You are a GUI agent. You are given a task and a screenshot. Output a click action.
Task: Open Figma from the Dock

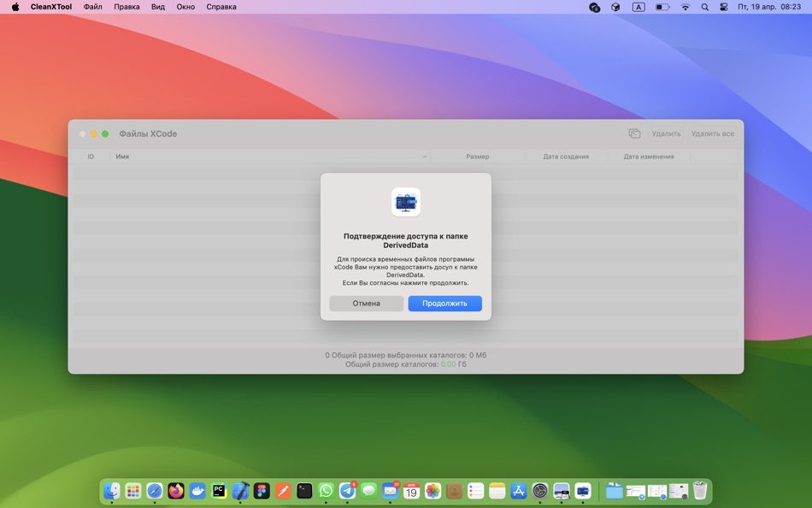click(262, 490)
